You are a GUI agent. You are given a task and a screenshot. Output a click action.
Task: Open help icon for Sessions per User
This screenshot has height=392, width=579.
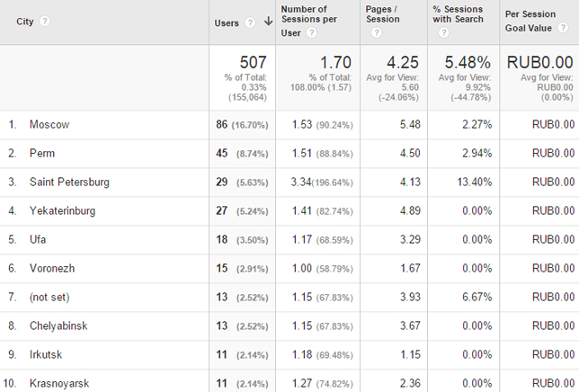[x=312, y=33]
